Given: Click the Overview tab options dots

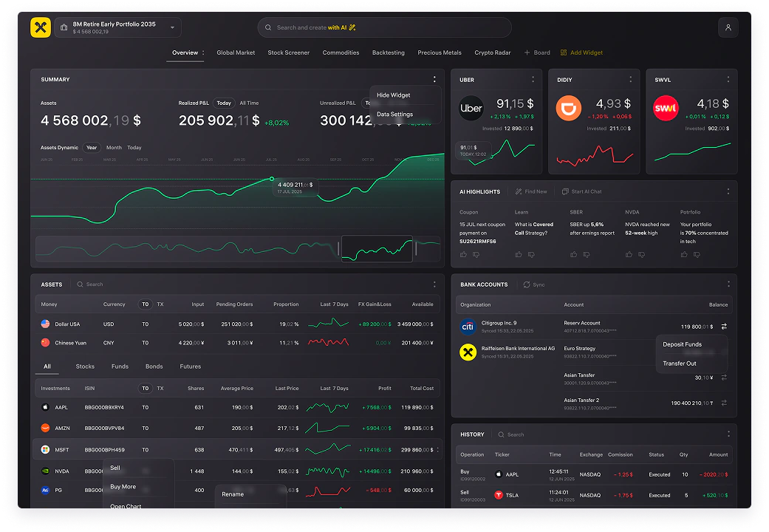Looking at the screenshot, I should coord(203,52).
